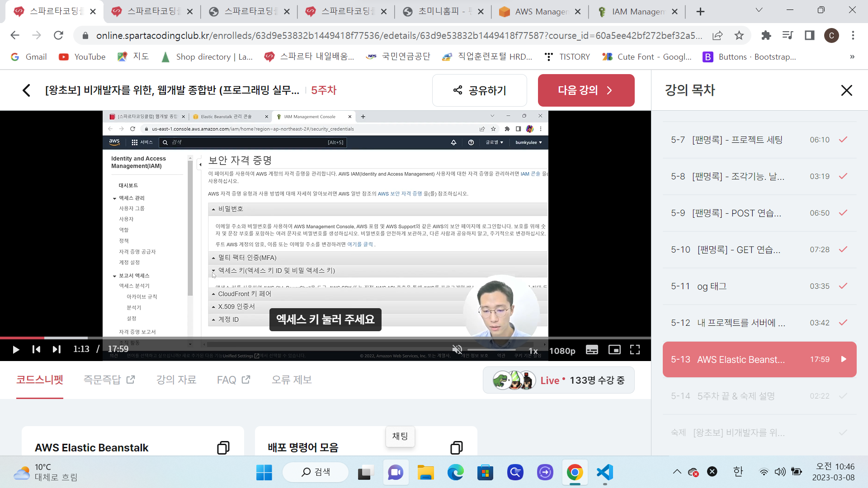868x488 pixels.
Task: Unmute the video player volume
Action: click(x=457, y=350)
